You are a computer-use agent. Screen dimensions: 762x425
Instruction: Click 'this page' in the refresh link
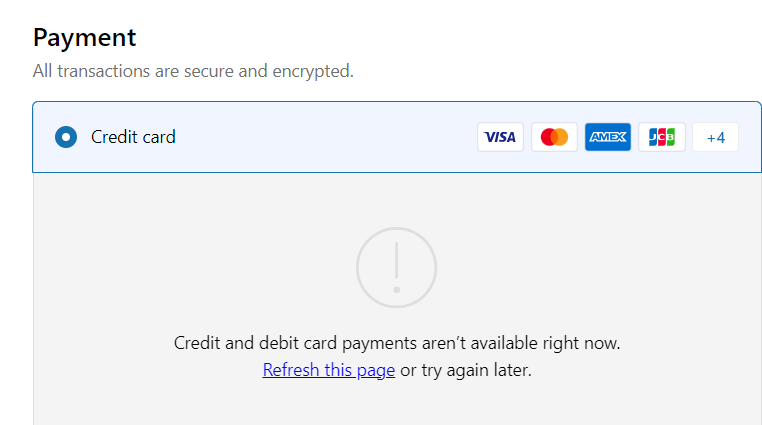tap(362, 370)
